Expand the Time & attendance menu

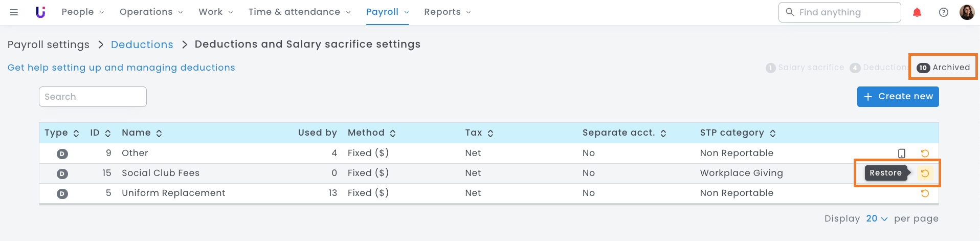(299, 12)
